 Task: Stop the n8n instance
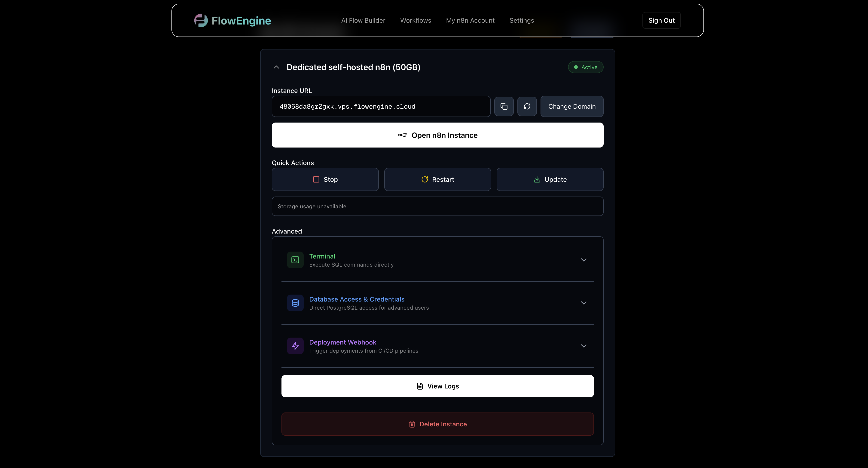click(325, 180)
